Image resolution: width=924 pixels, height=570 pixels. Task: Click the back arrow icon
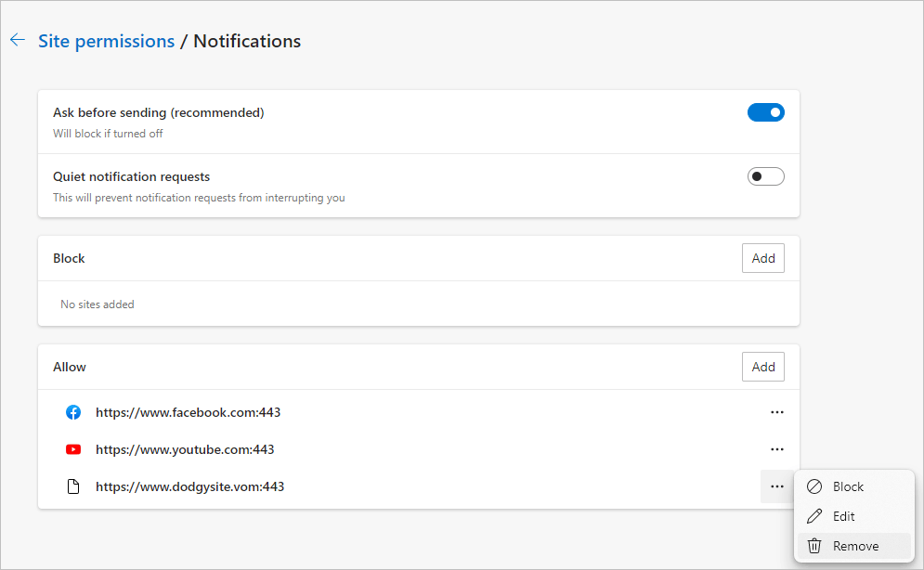[x=17, y=41]
